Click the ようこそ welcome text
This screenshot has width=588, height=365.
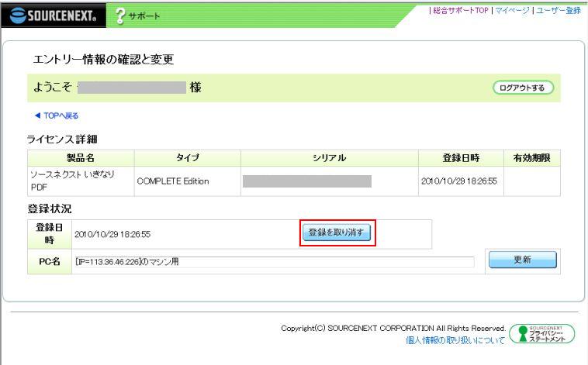[53, 88]
